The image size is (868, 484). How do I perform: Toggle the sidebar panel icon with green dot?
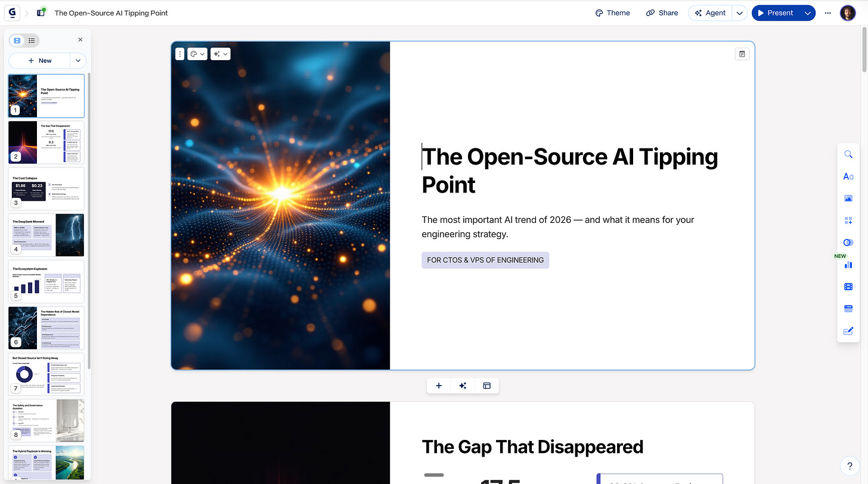[41, 13]
